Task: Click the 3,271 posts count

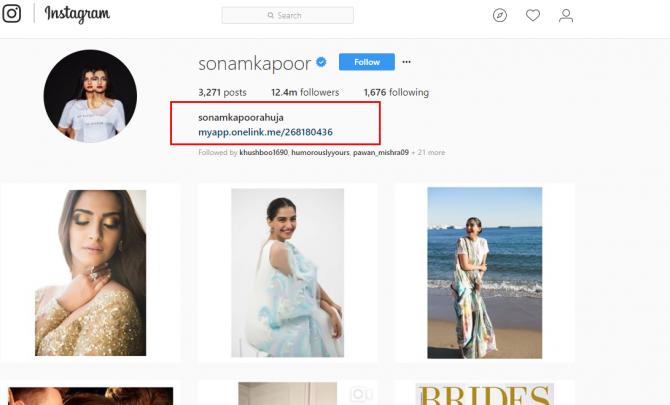Action: coord(222,92)
